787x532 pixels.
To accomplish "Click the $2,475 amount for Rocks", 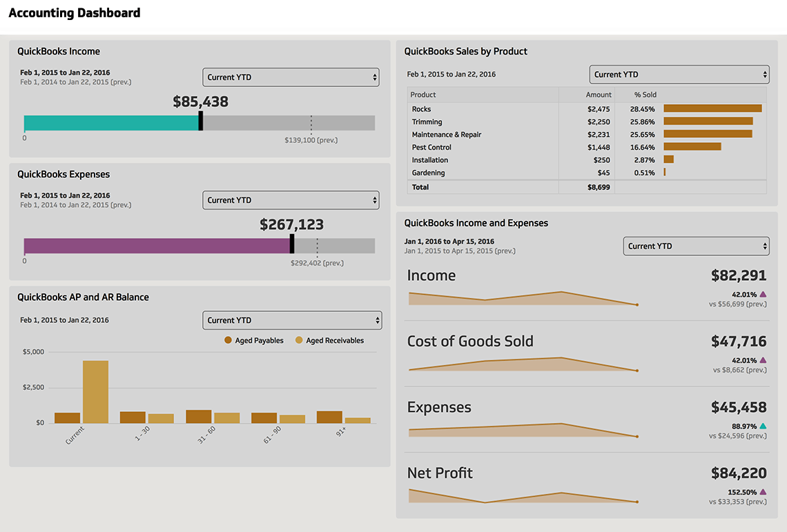I will pos(599,109).
